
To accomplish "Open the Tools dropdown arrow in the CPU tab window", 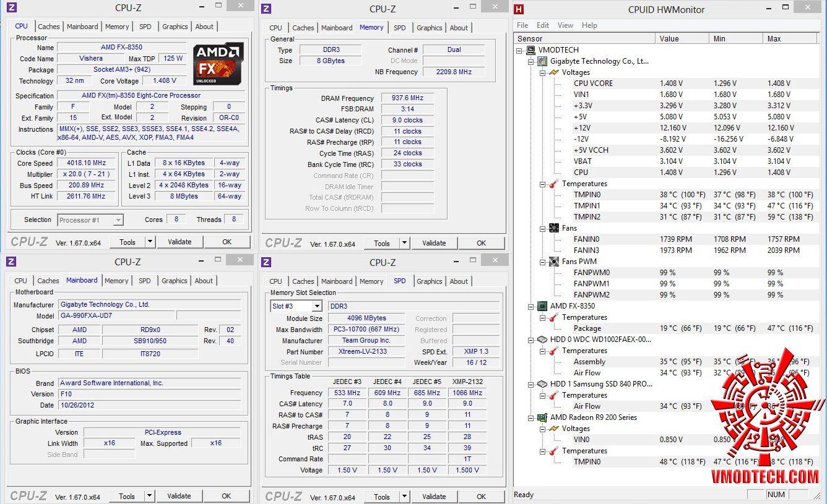I will pyautogui.click(x=150, y=242).
